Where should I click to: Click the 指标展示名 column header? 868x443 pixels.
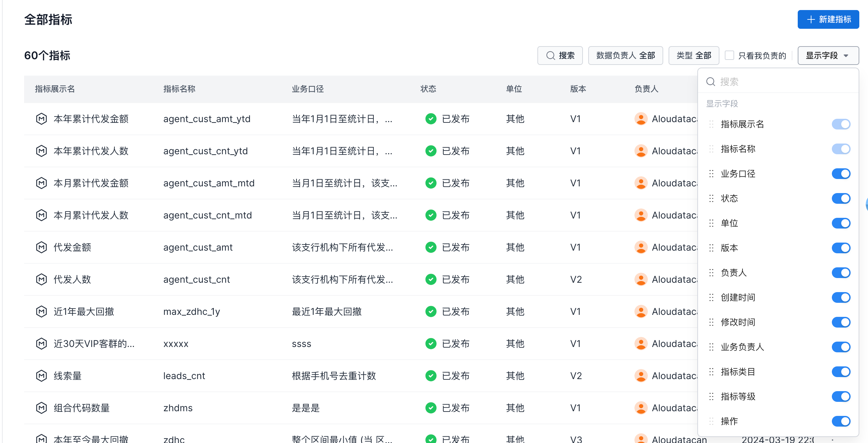pyautogui.click(x=55, y=89)
